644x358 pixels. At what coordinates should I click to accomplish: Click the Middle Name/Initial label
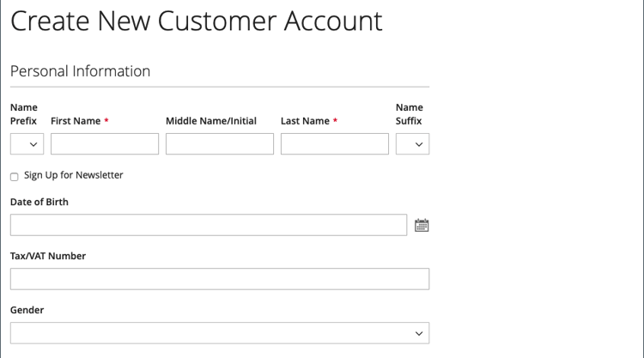[x=211, y=121]
